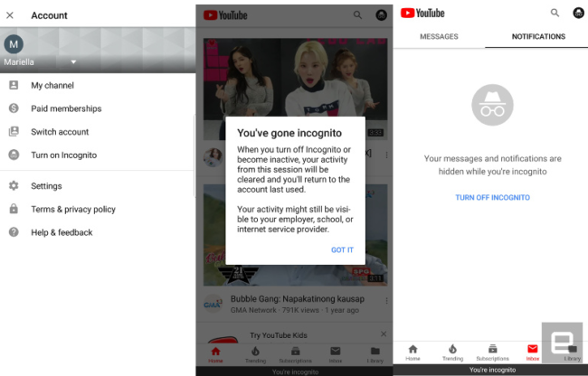Image resolution: width=588 pixels, height=376 pixels.
Task: Go to Inbox in the right screen
Action: coord(533,352)
